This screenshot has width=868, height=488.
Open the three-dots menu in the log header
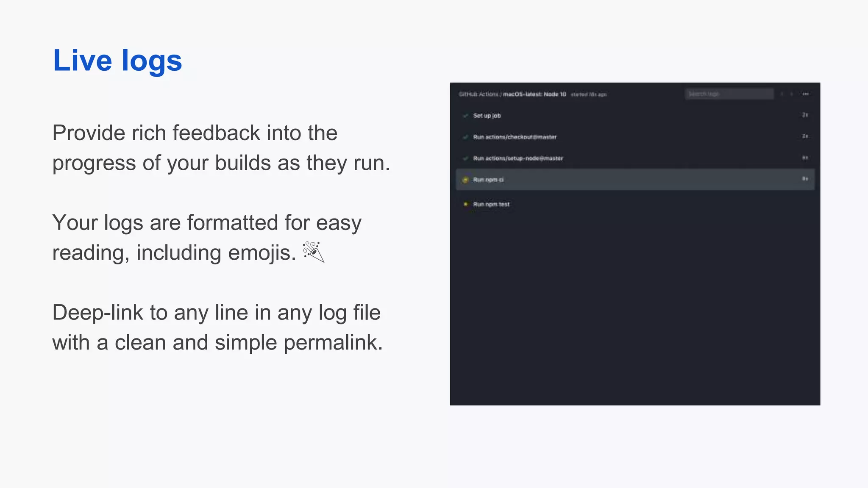coord(806,94)
